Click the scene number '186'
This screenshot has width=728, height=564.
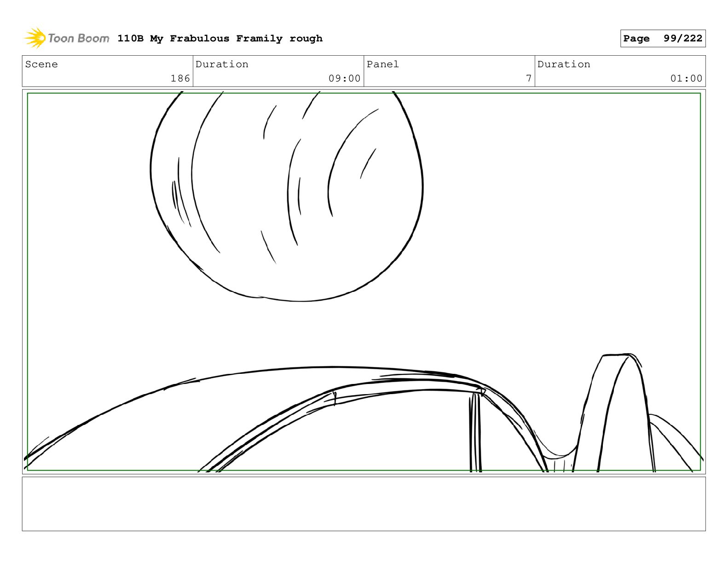tap(180, 79)
